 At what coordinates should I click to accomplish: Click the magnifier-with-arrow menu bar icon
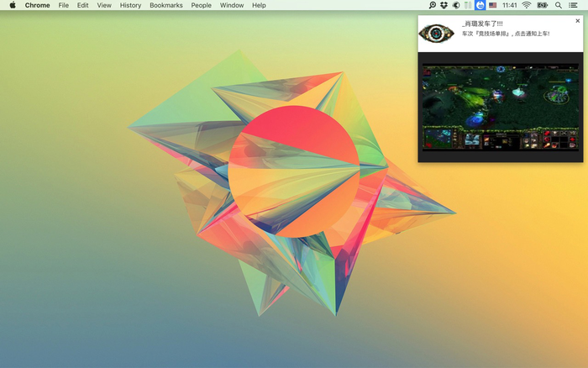pyautogui.click(x=433, y=5)
